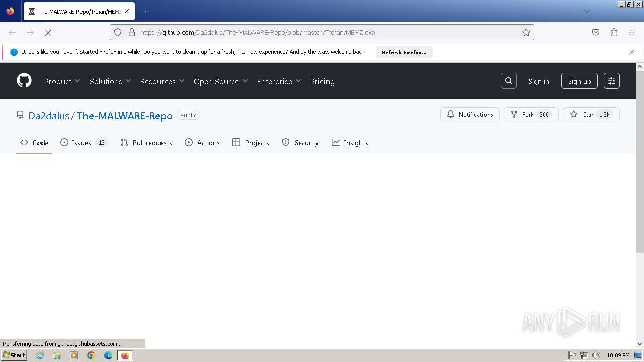This screenshot has width=644, height=362.
Task: Open the Firefox hamburger application menu
Action: coord(632,32)
